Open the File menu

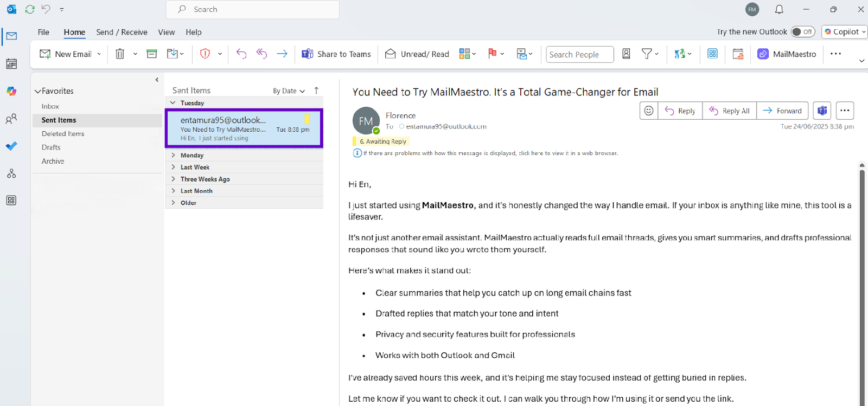pos(43,32)
